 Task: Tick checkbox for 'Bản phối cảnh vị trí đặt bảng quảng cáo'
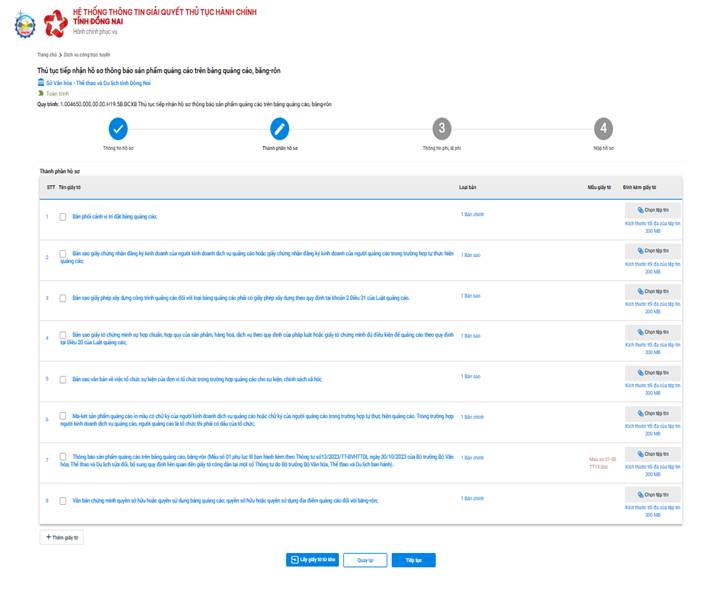63,216
